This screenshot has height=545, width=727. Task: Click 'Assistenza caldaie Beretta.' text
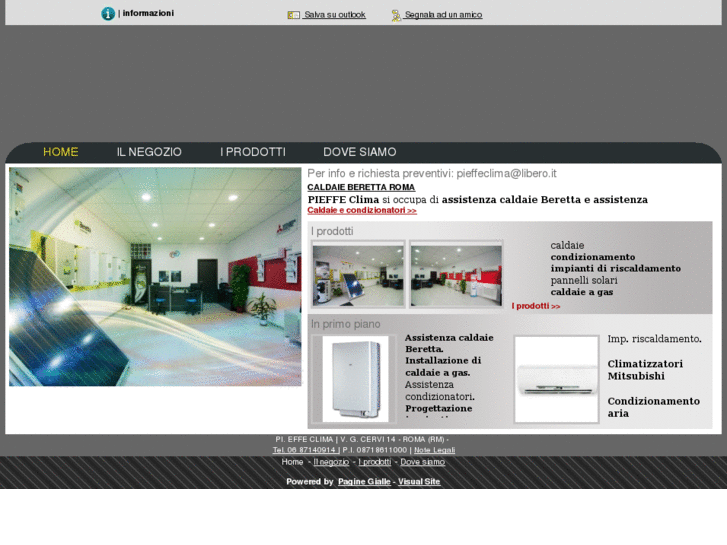[x=449, y=343]
